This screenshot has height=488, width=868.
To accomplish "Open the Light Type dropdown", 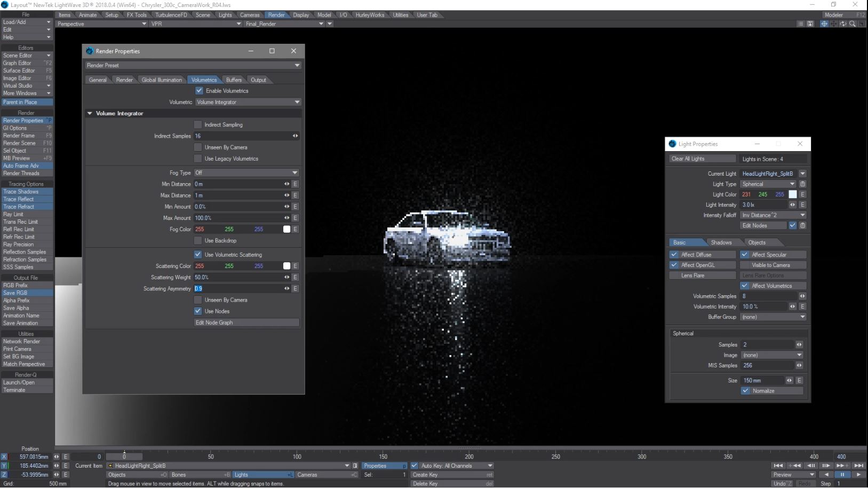I will pyautogui.click(x=768, y=184).
